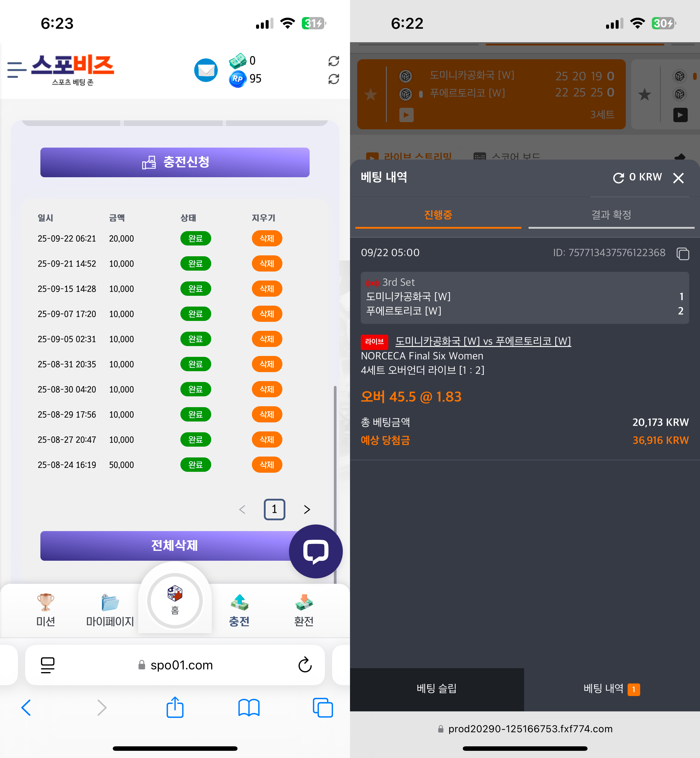700x758 pixels.
Task: Copy the bet ID number
Action: pos(683,253)
